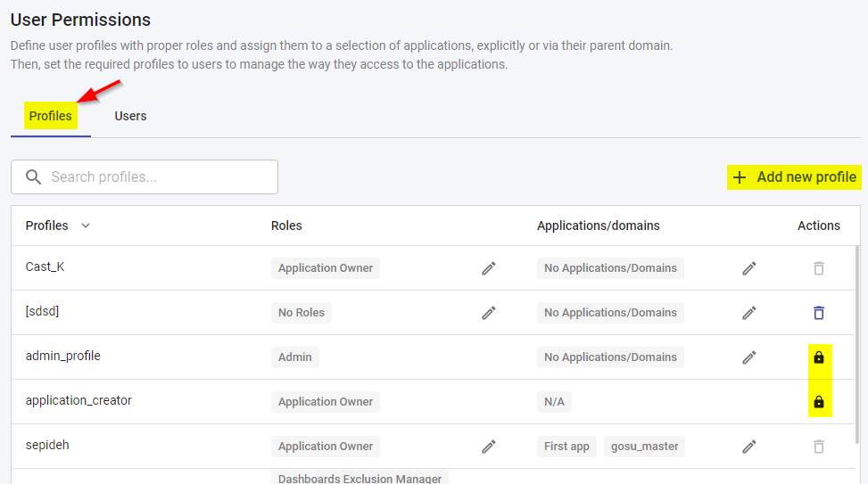The width and height of the screenshot is (868, 484).
Task: Edit applications/domains for [sdsd] profile
Action: (x=749, y=313)
